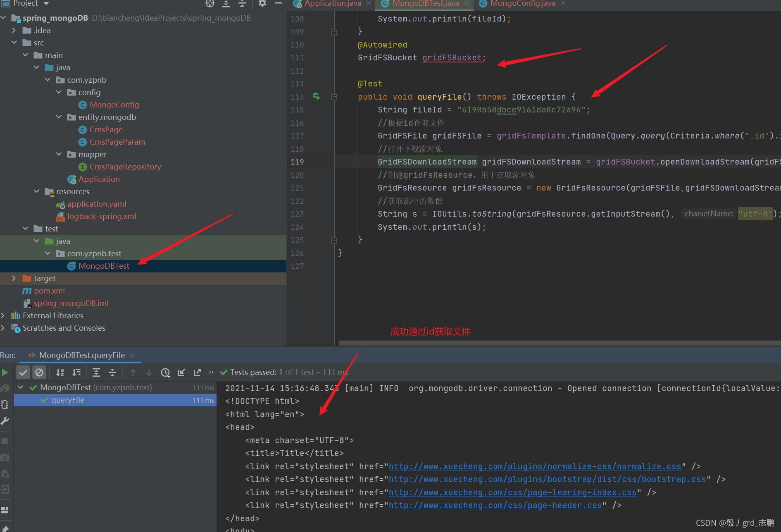Open page-learing-index.css link in console
The width and height of the screenshot is (781, 532).
(x=513, y=492)
